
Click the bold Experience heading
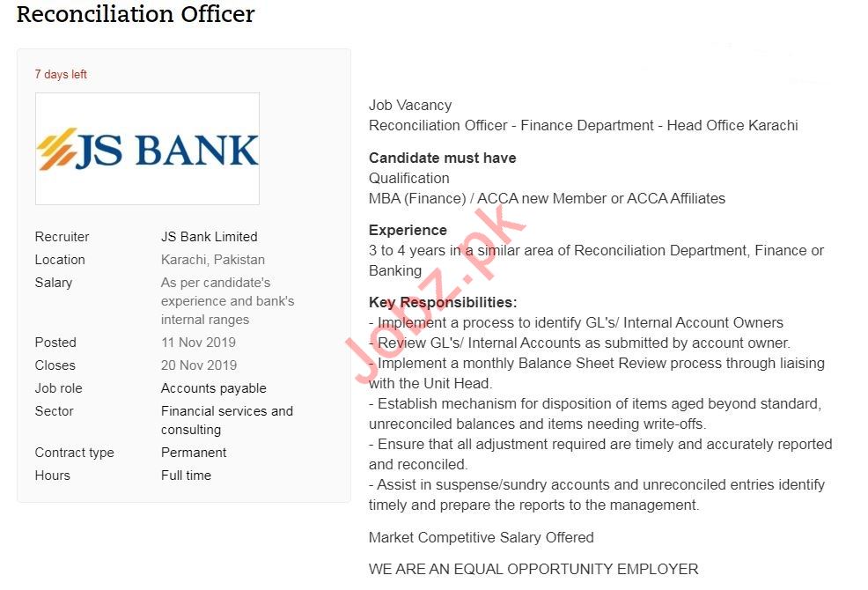coord(408,231)
